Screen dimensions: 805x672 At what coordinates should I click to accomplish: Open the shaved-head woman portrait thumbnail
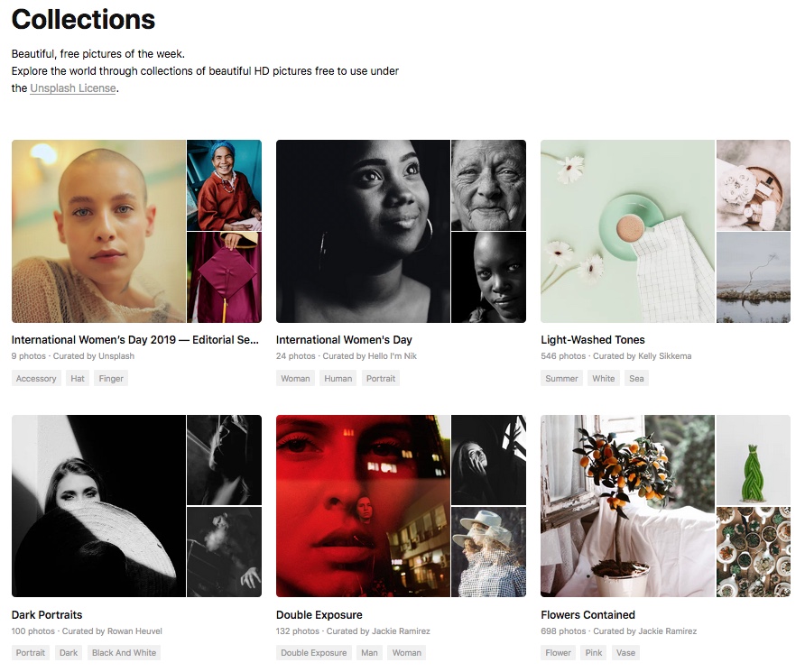pyautogui.click(x=98, y=231)
